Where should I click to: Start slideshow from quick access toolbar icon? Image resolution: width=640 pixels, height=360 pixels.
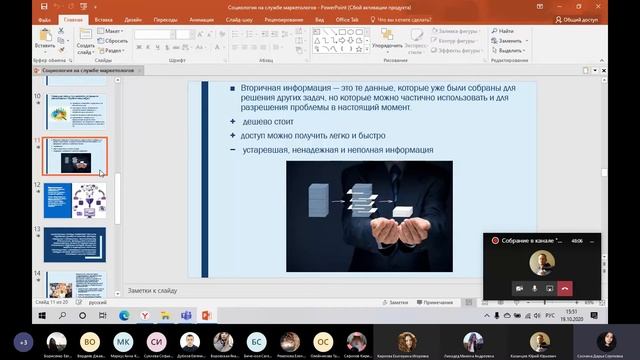(84, 7)
